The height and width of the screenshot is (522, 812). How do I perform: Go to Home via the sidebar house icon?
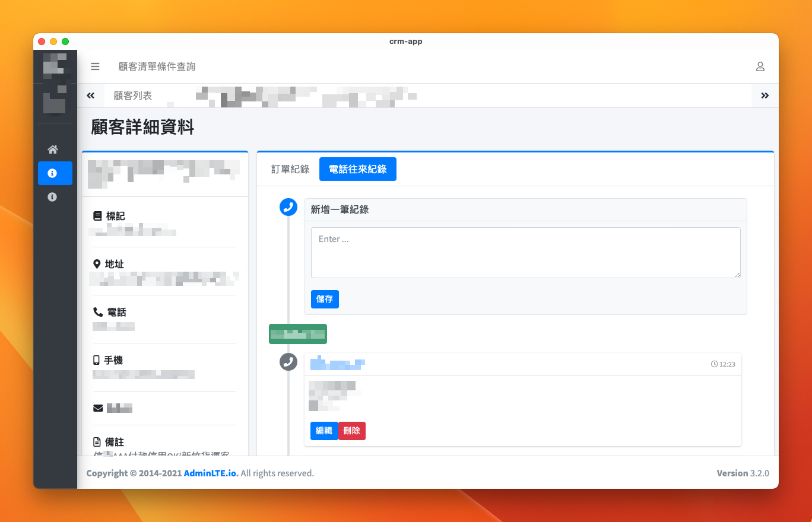point(52,149)
